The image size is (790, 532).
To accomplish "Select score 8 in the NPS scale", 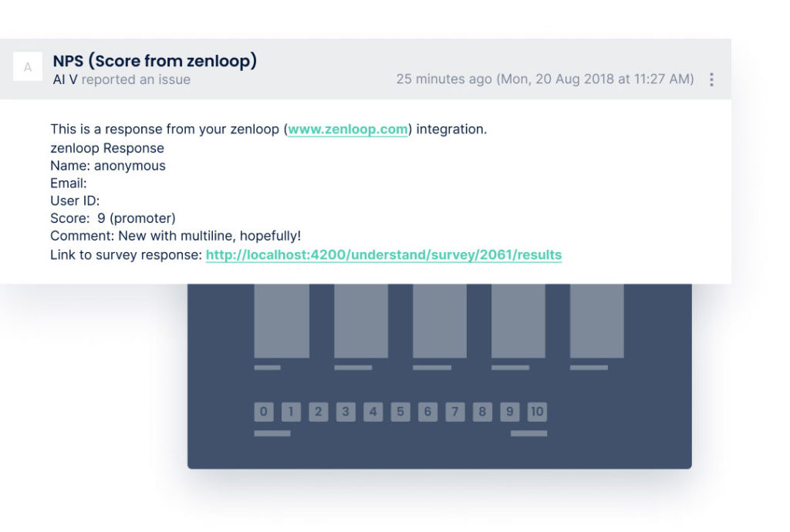I will pos(482,412).
